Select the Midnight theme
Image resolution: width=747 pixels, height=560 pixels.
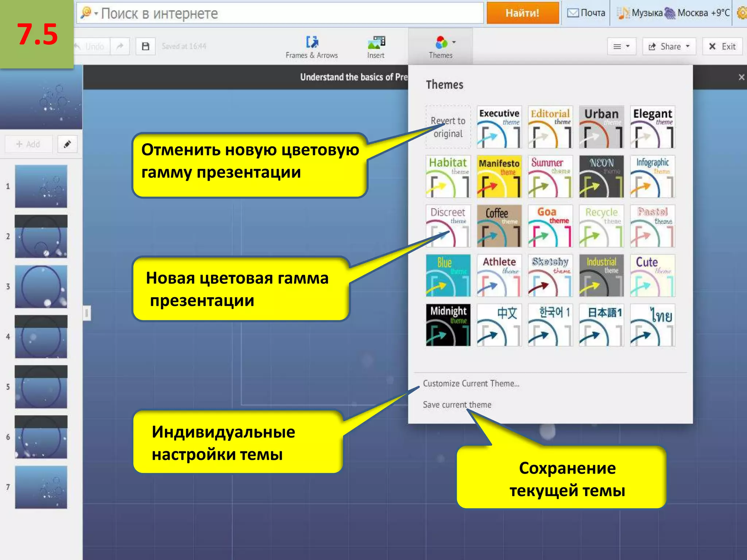[448, 325]
